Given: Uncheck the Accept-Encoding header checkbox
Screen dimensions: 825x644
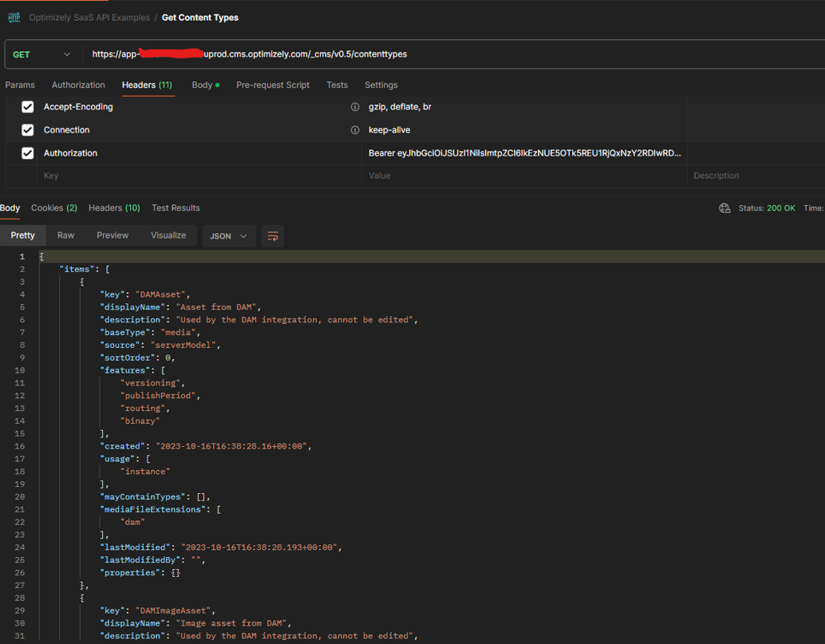Looking at the screenshot, I should tap(28, 107).
